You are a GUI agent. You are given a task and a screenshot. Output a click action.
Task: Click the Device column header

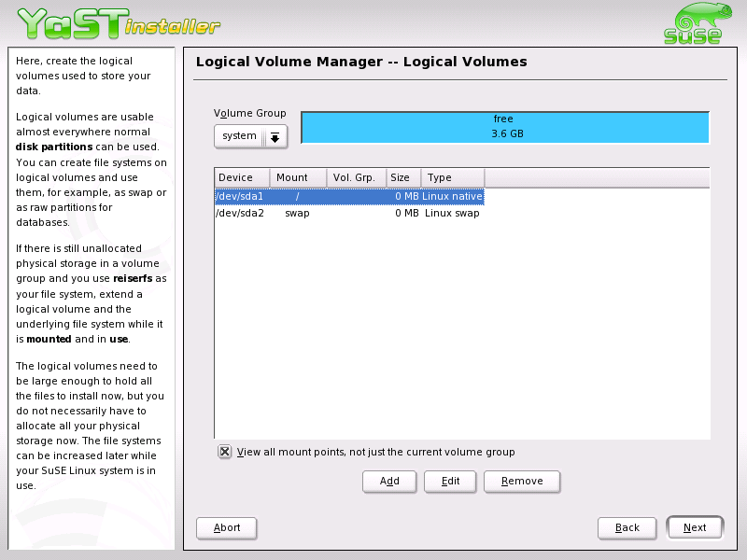pyautogui.click(x=240, y=177)
